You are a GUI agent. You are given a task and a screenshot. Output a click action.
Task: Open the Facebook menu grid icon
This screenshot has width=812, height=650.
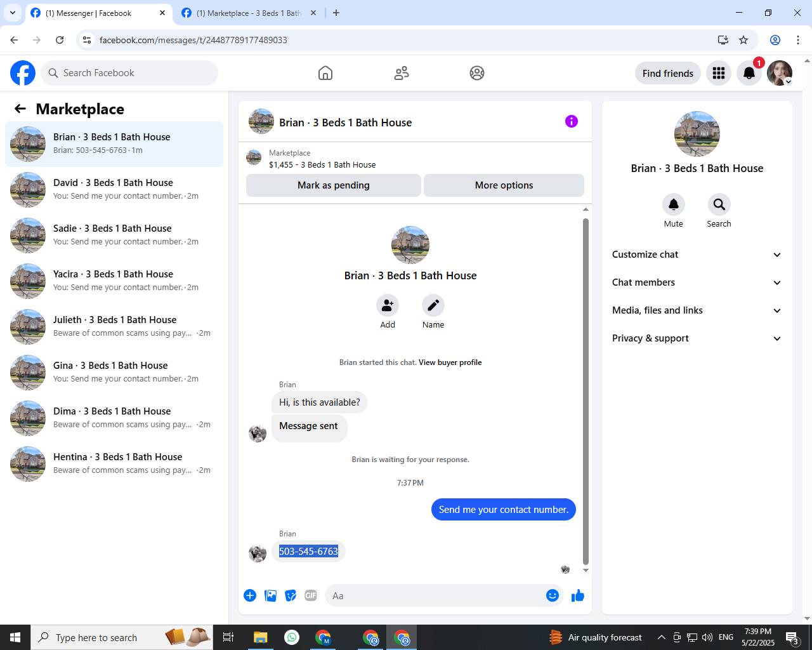pyautogui.click(x=719, y=73)
